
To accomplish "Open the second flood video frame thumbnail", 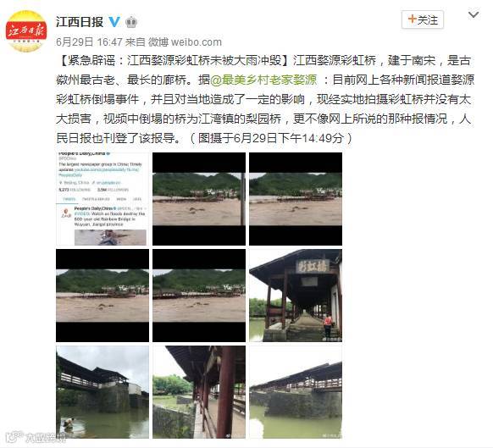I will pos(199,199).
